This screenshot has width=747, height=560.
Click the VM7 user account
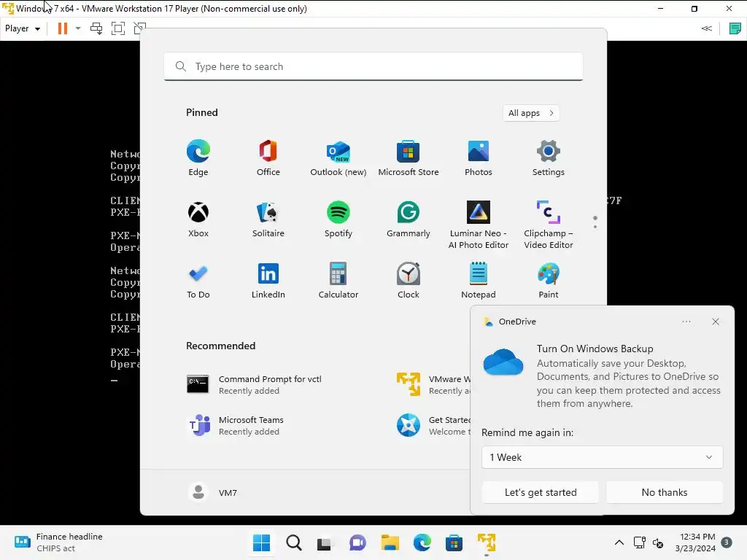click(212, 492)
